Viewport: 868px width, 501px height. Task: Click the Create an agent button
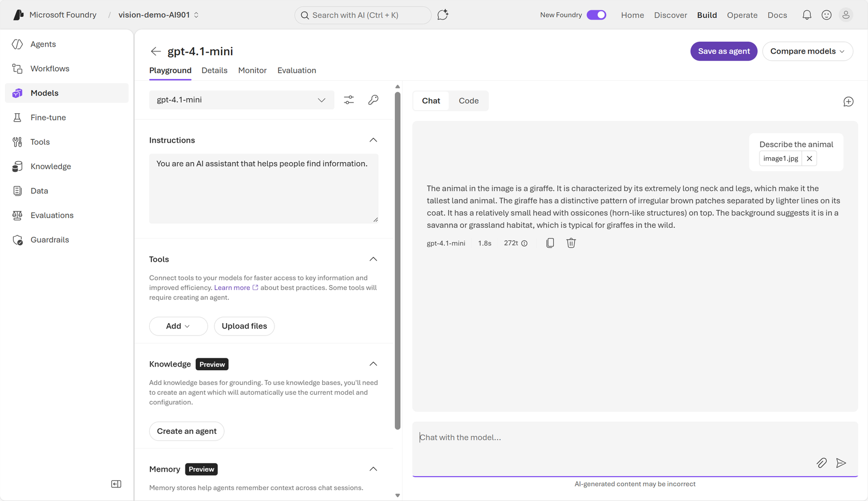click(187, 431)
